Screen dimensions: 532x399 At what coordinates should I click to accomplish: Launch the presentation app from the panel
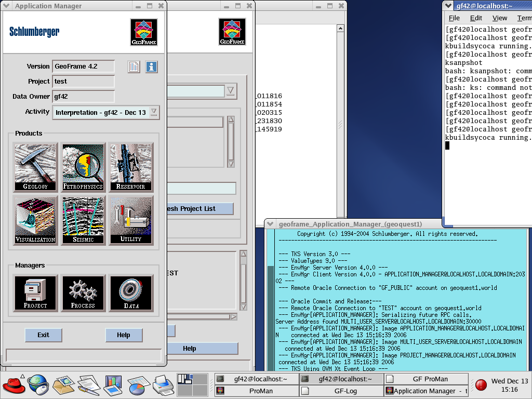coord(113,385)
